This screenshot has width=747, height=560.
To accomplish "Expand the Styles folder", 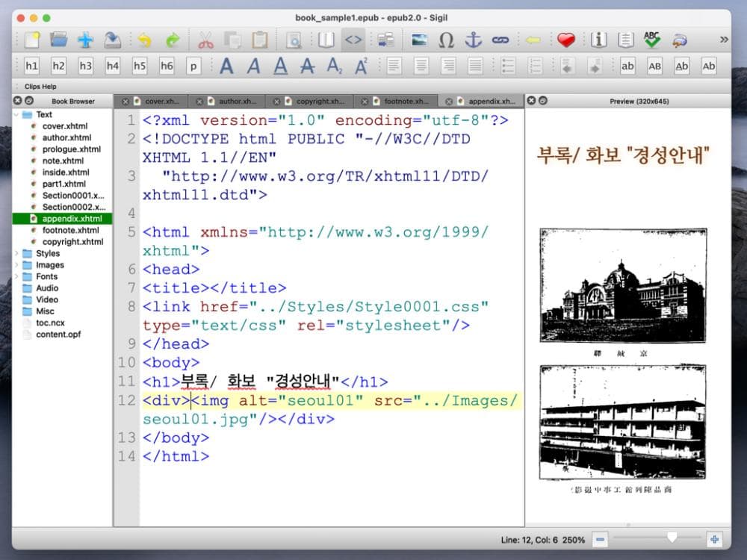I will 16,253.
